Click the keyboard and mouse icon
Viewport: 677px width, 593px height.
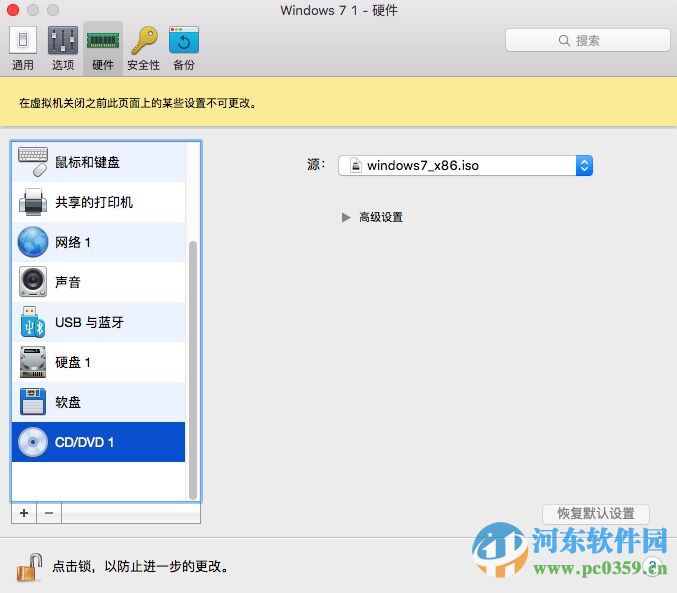coord(33,162)
